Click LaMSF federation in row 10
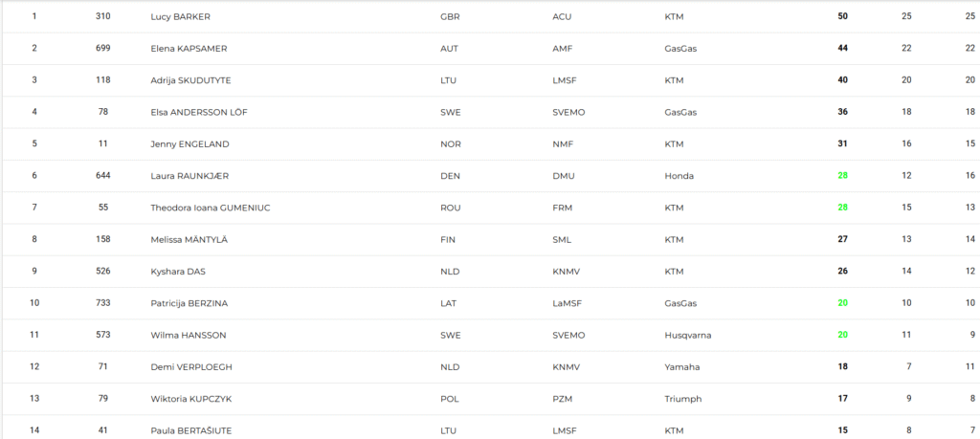 click(567, 303)
